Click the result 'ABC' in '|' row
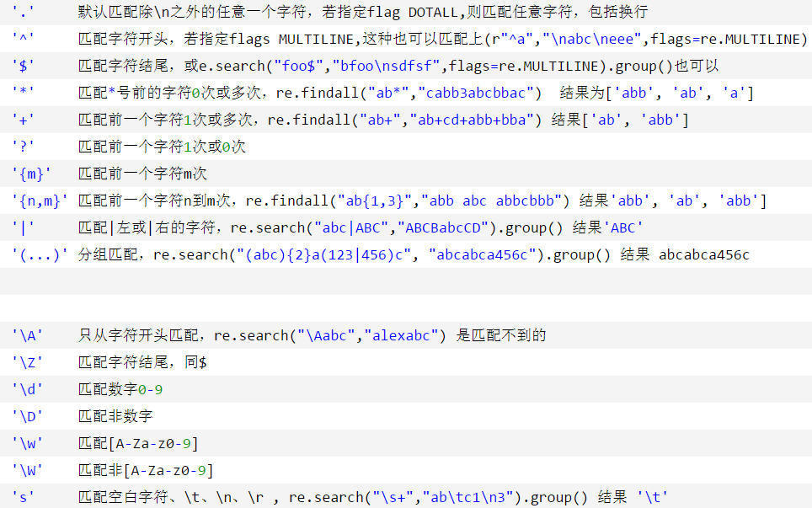Image resolution: width=812 pixels, height=508 pixels. (x=623, y=227)
